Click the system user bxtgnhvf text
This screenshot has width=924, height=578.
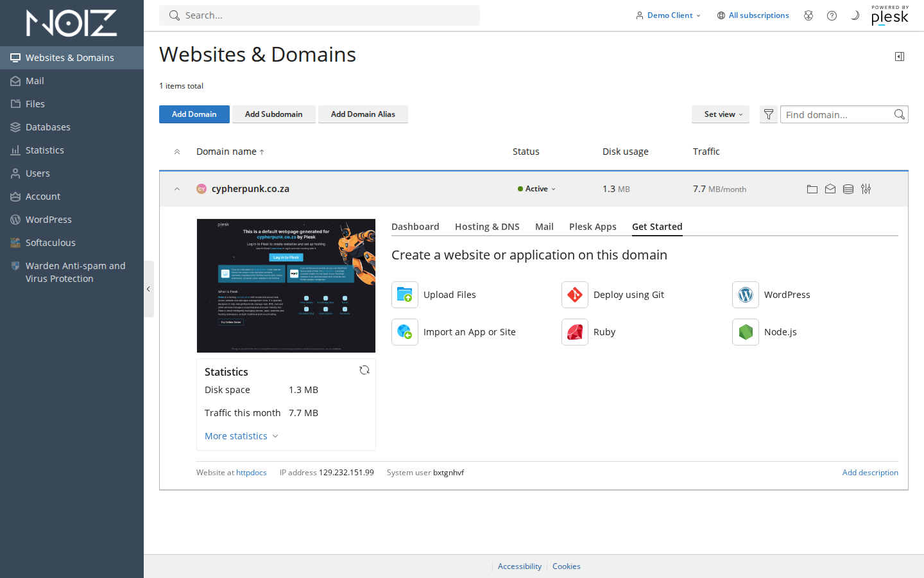click(449, 473)
